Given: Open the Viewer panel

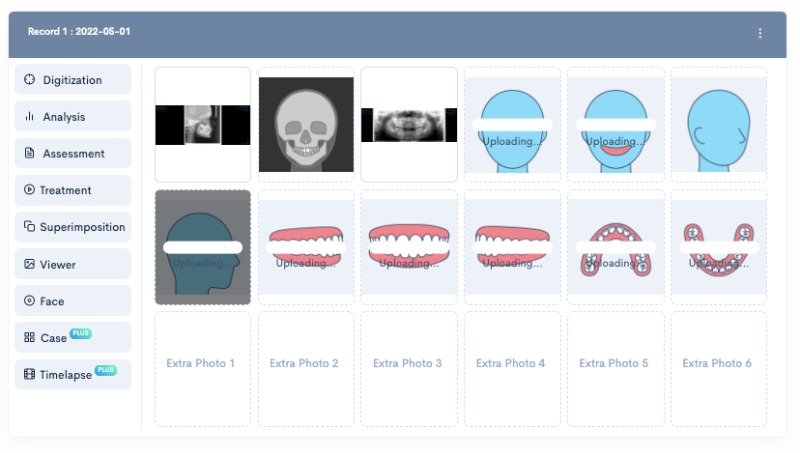Looking at the screenshot, I should tap(72, 264).
